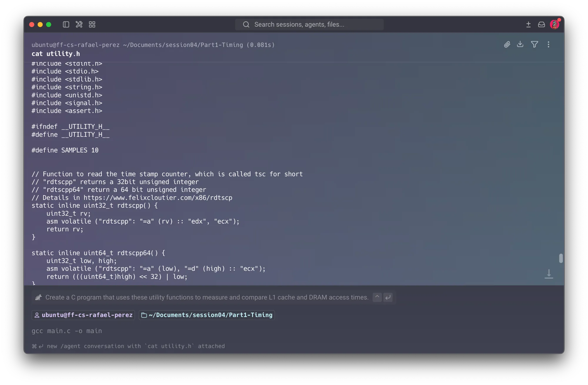Click the felixcloutier.com rdtscp URL comment
Viewport: 588px width, 385px height.
(x=132, y=198)
